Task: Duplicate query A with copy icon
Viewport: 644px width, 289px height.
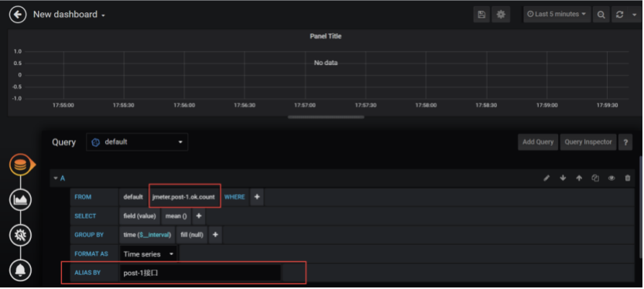Action: point(595,178)
